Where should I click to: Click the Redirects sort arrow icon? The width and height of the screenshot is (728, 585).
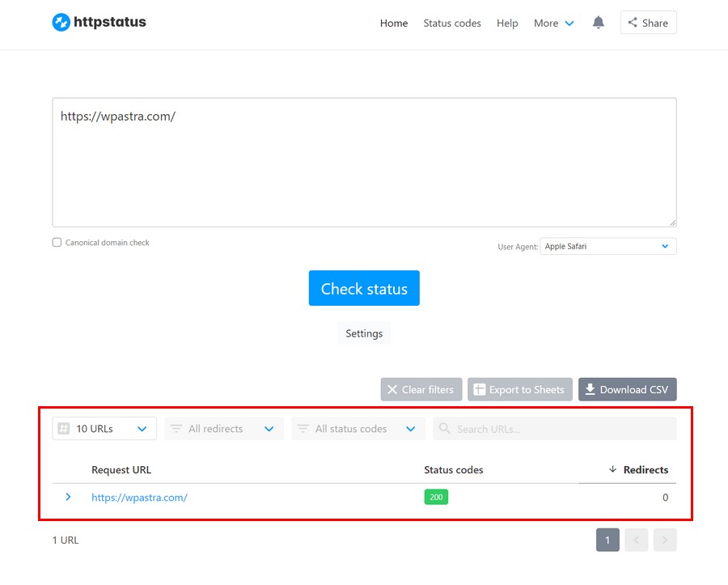tap(612, 469)
